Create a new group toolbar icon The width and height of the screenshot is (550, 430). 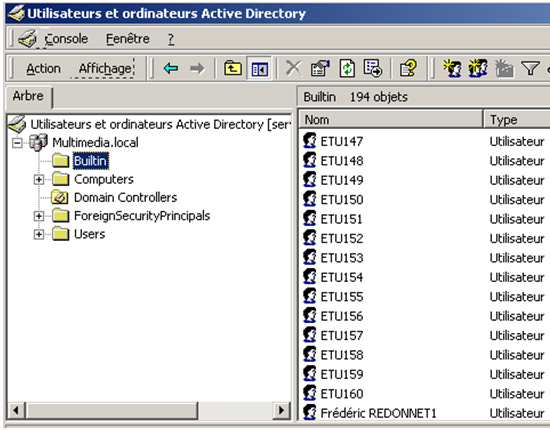(x=478, y=68)
